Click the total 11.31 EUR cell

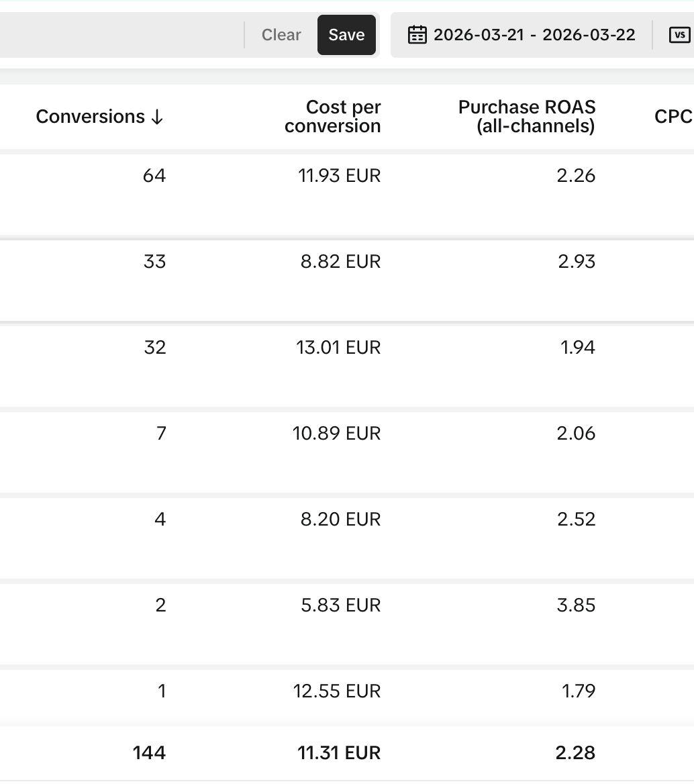tap(339, 753)
